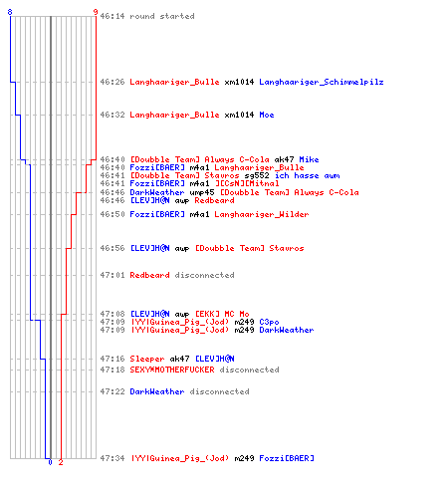
Task: Select C3po killed by m249
Action: [269, 322]
